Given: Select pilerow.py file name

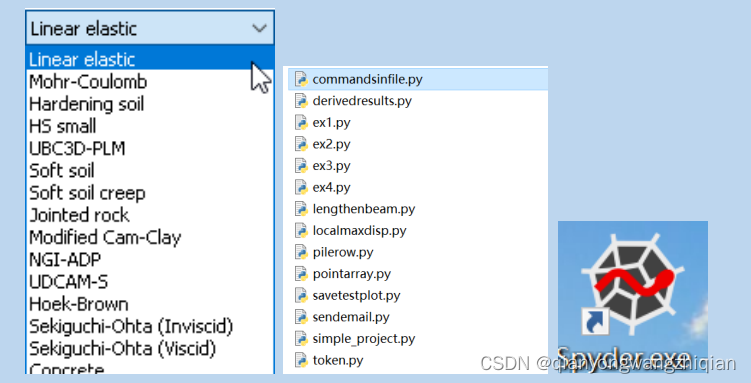Looking at the screenshot, I should 343,253.
